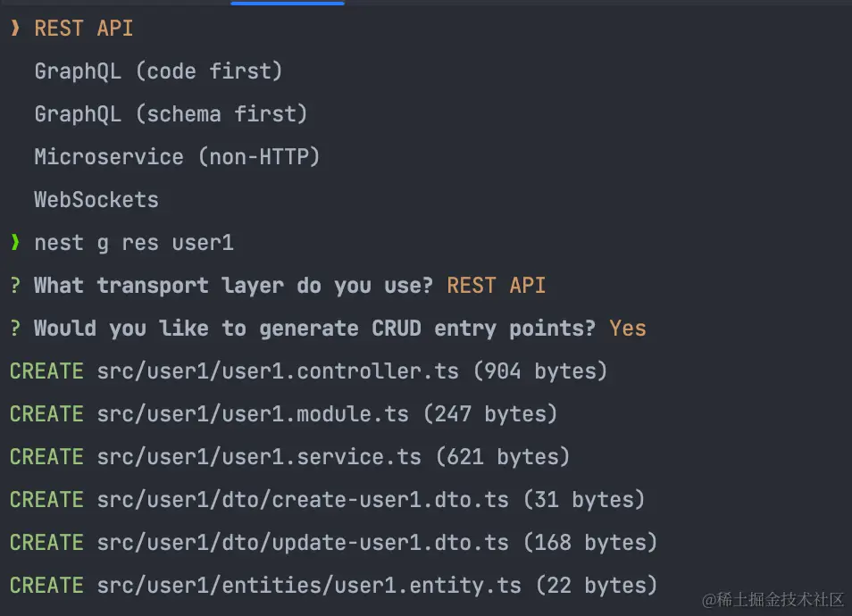Viewport: 852px width, 616px height.
Task: Select the REST API option in the list
Action: coord(84,29)
